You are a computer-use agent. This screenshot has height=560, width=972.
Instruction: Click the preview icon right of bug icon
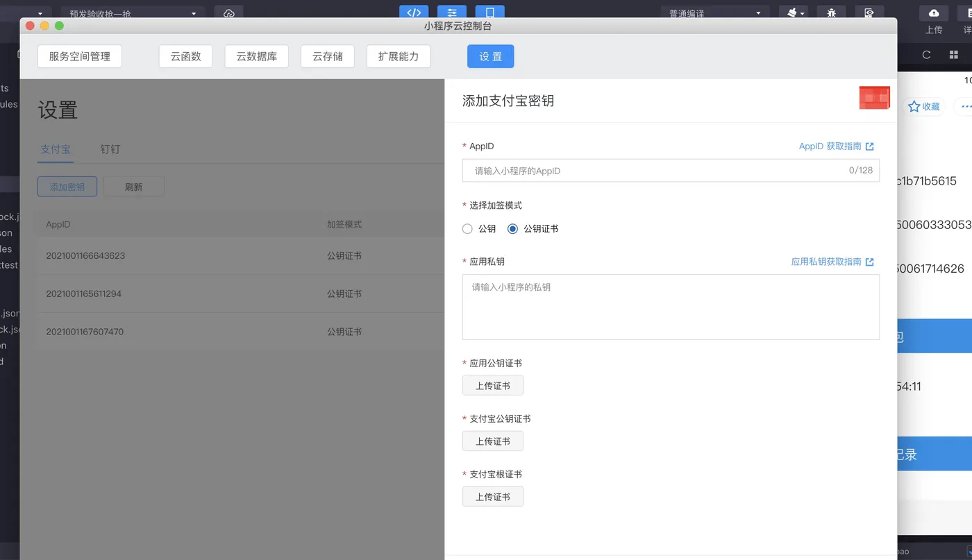click(x=869, y=12)
